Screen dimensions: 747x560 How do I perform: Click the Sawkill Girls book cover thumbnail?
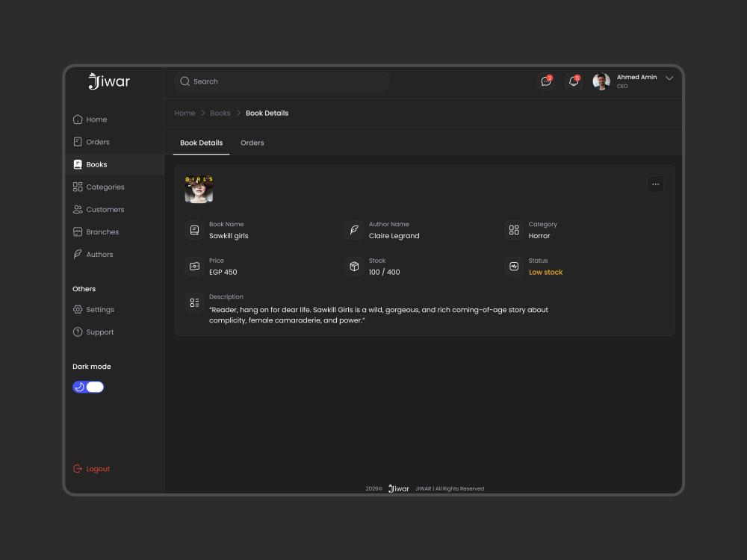pyautogui.click(x=199, y=189)
